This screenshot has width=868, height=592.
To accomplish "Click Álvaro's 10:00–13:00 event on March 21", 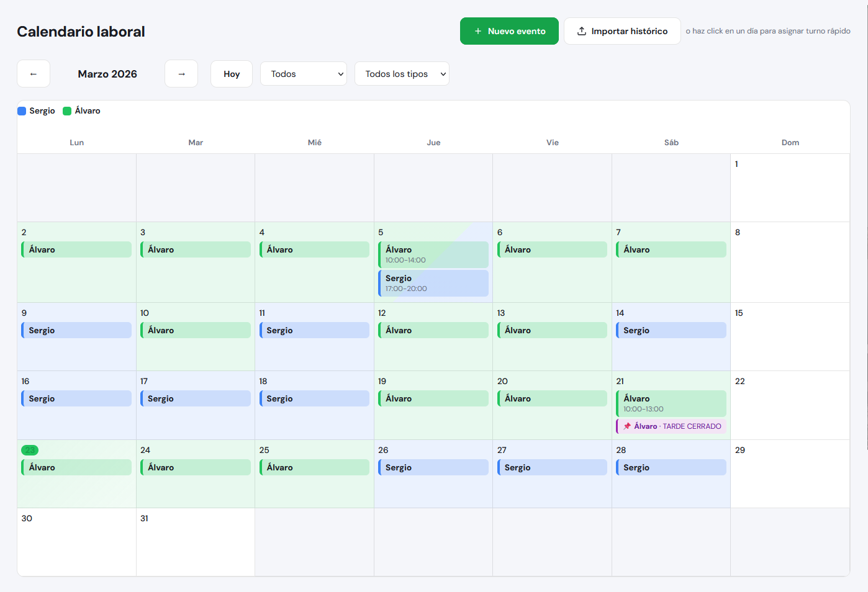I will [x=671, y=403].
